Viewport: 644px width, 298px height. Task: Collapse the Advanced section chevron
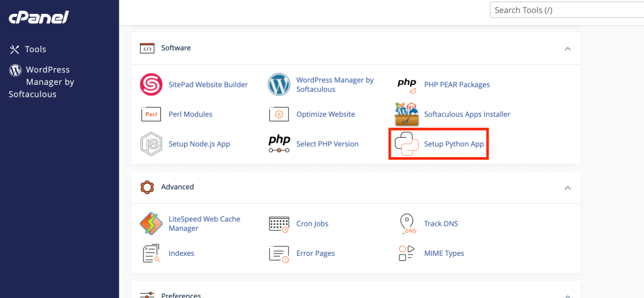coord(567,187)
